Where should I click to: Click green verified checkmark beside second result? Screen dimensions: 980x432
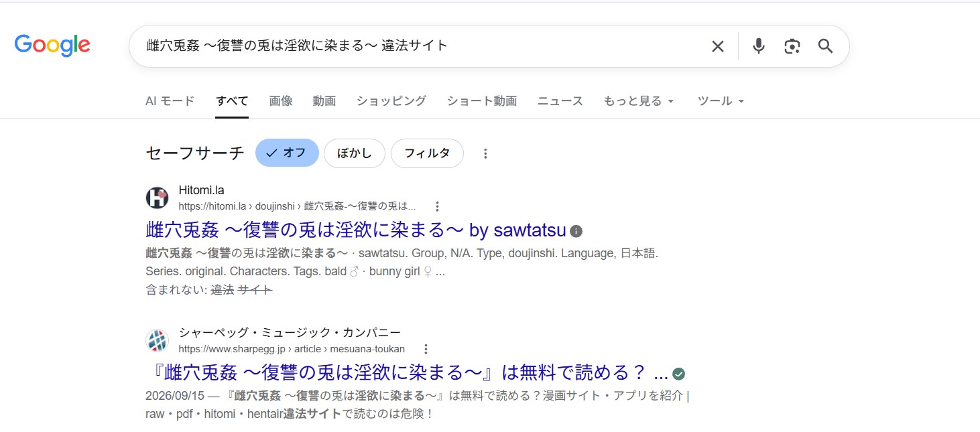(678, 374)
